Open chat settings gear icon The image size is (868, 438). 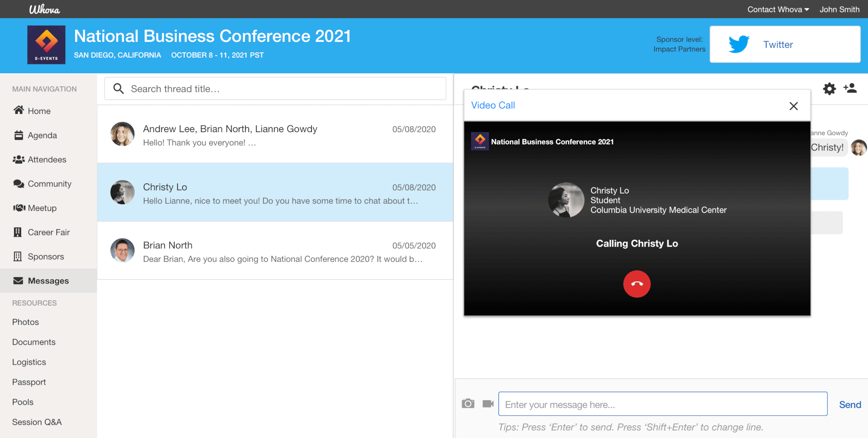pyautogui.click(x=829, y=89)
